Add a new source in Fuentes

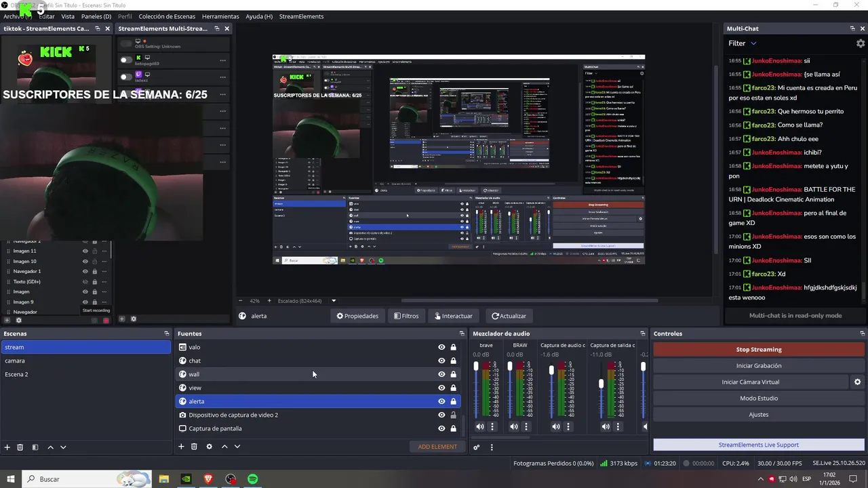click(x=181, y=447)
